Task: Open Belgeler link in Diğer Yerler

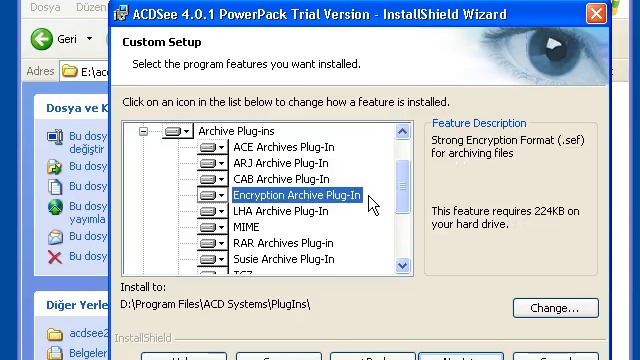Action: point(88,353)
